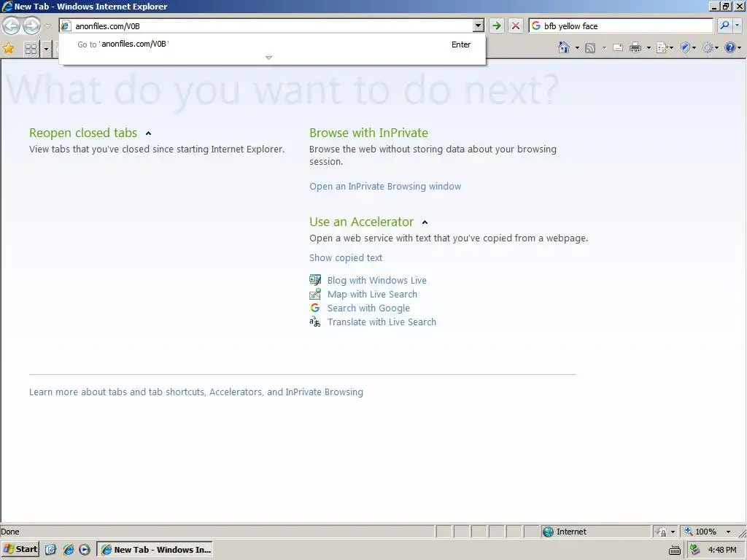Click the Windows Start button
Image resolution: width=747 pixels, height=560 pixels.
[x=20, y=549]
